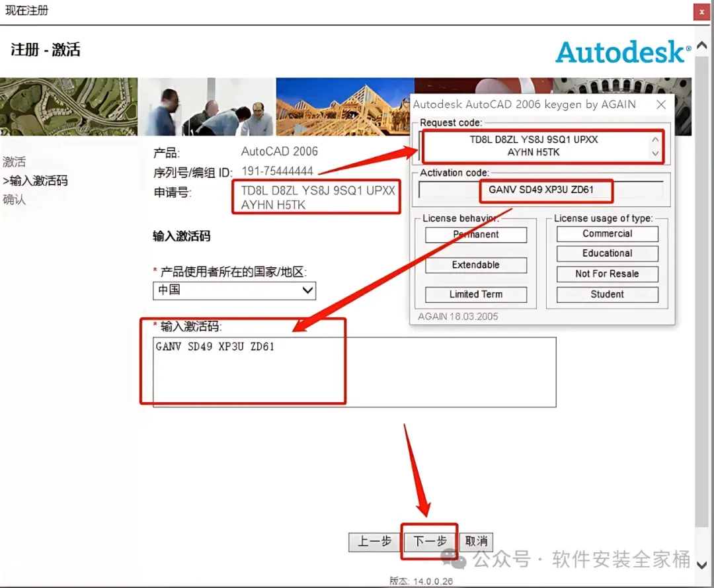Click the 申请号 request code text on the form

318,198
